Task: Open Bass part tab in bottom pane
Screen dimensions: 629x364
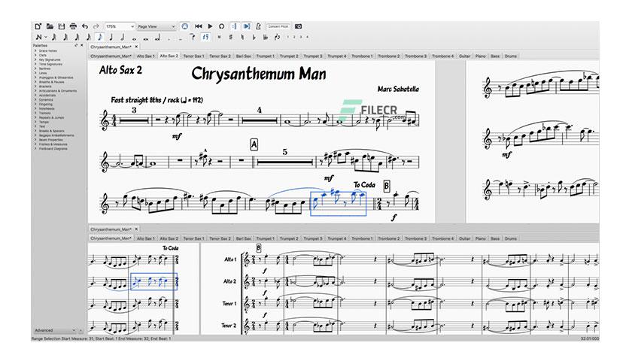Action: pyautogui.click(x=495, y=238)
